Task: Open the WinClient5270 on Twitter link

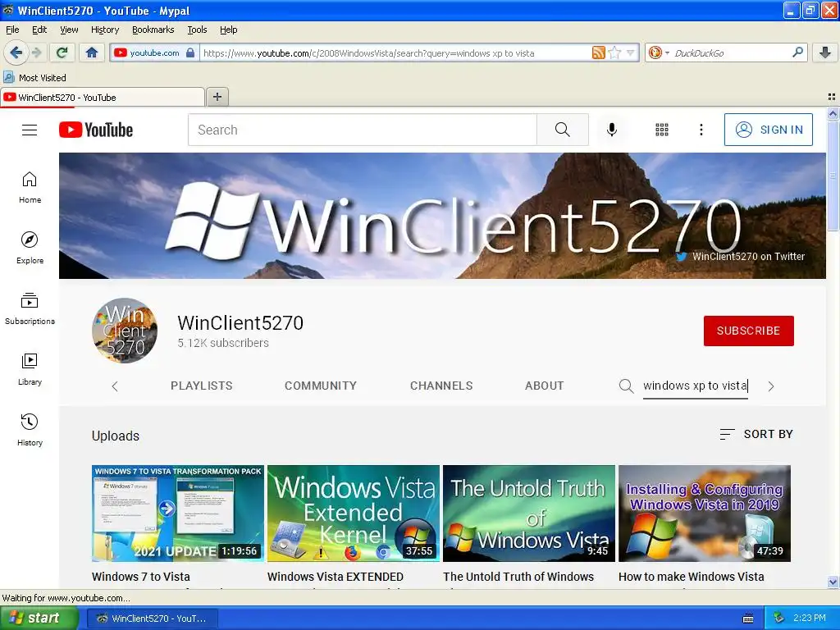Action: click(741, 257)
